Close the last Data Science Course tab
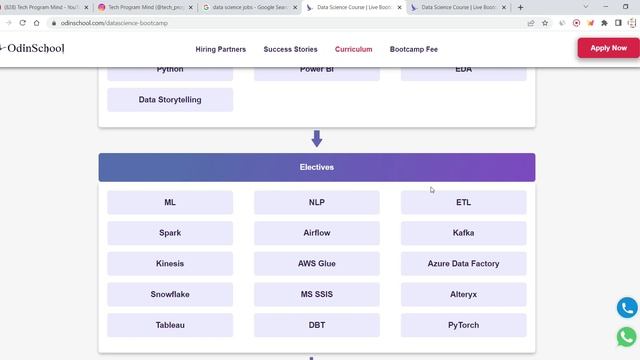Screen dimensions: 640x360 (x=504, y=7)
